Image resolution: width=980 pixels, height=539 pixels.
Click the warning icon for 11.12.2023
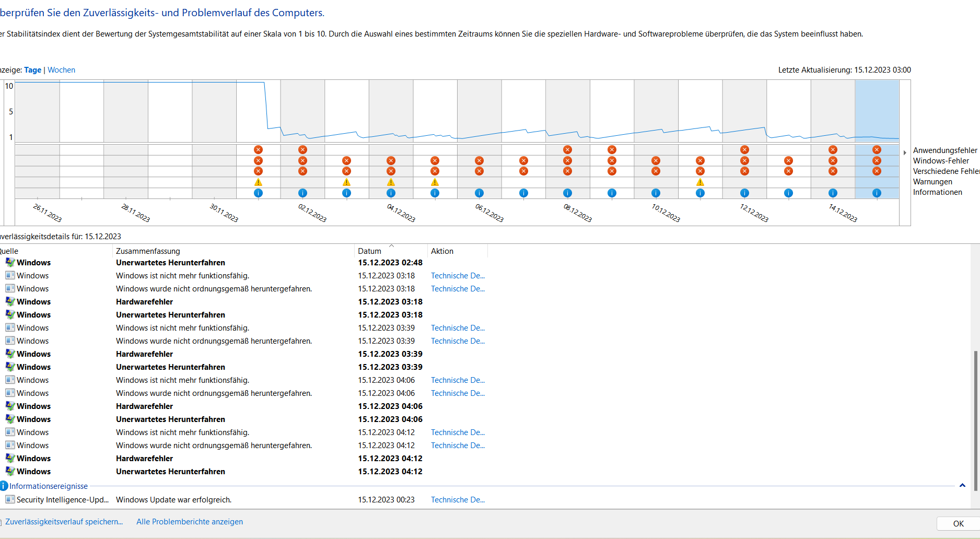700,182
